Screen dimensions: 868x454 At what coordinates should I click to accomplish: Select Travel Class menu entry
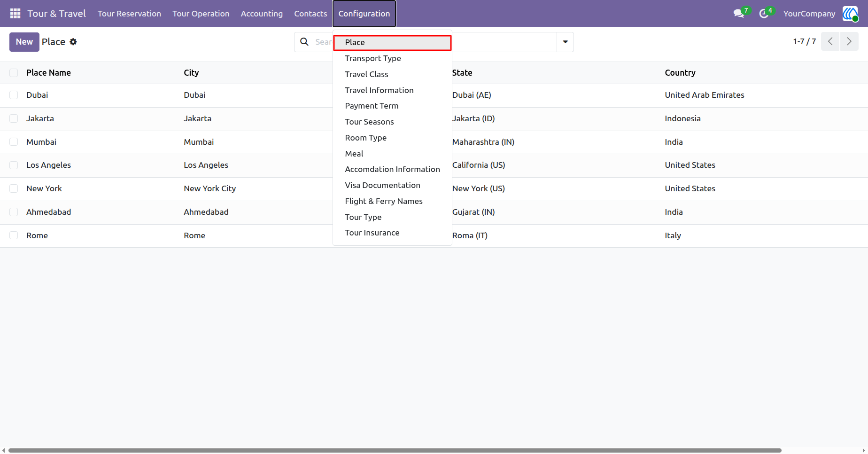[x=392, y=74]
